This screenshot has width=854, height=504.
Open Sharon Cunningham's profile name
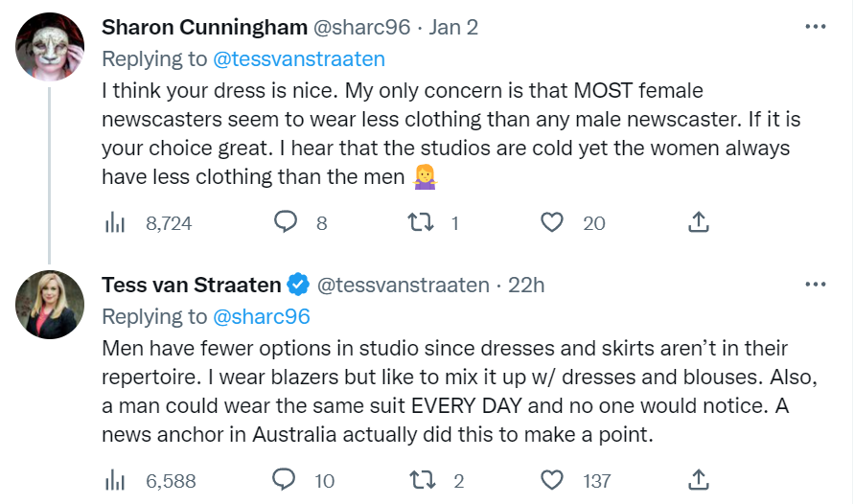205,27
